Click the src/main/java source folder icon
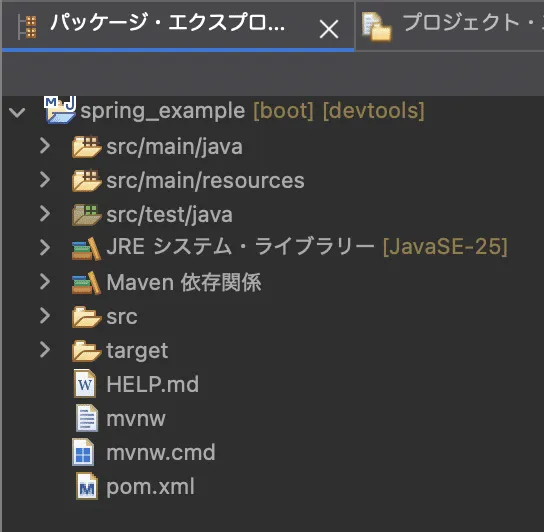This screenshot has height=532, width=544. tap(86, 147)
